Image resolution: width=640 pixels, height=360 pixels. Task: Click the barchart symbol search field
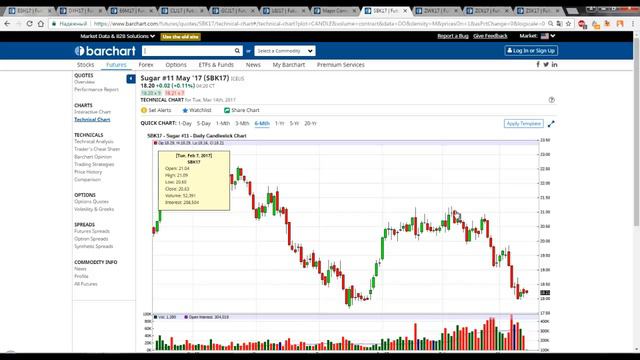pyautogui.click(x=188, y=51)
